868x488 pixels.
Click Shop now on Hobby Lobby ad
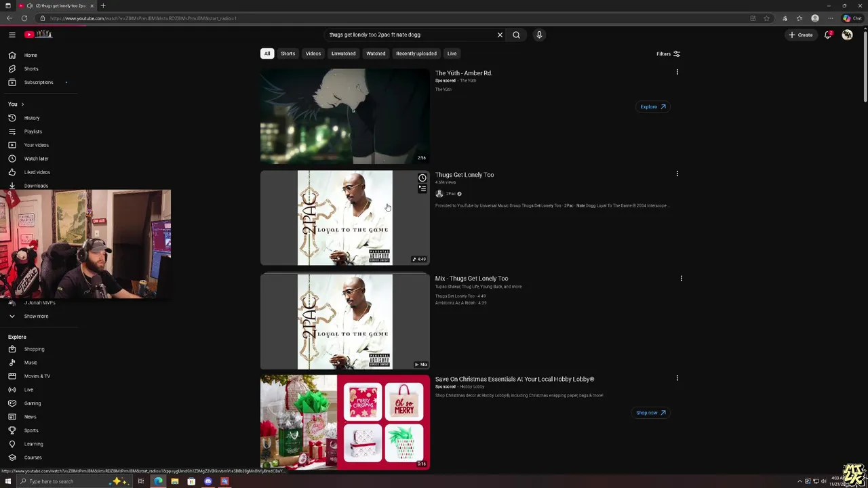651,413
